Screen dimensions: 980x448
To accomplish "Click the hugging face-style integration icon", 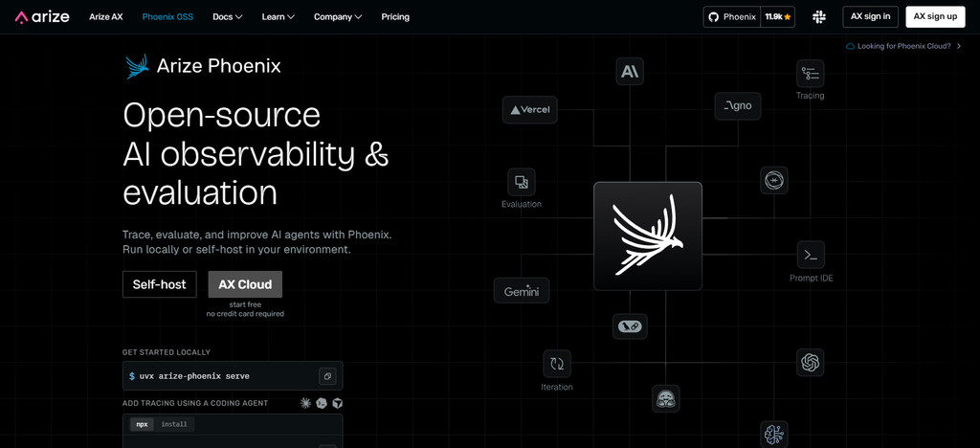I will tap(666, 398).
